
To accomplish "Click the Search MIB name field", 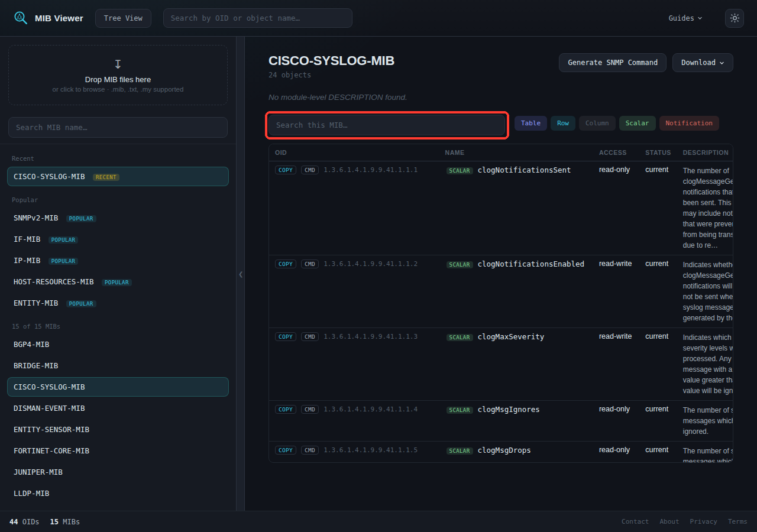I will click(118, 127).
